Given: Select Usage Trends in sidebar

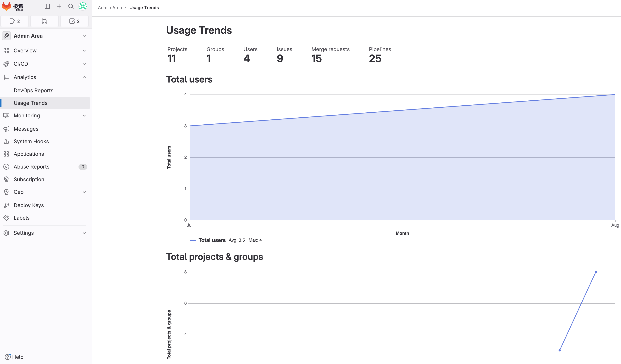Looking at the screenshot, I should (x=30, y=103).
